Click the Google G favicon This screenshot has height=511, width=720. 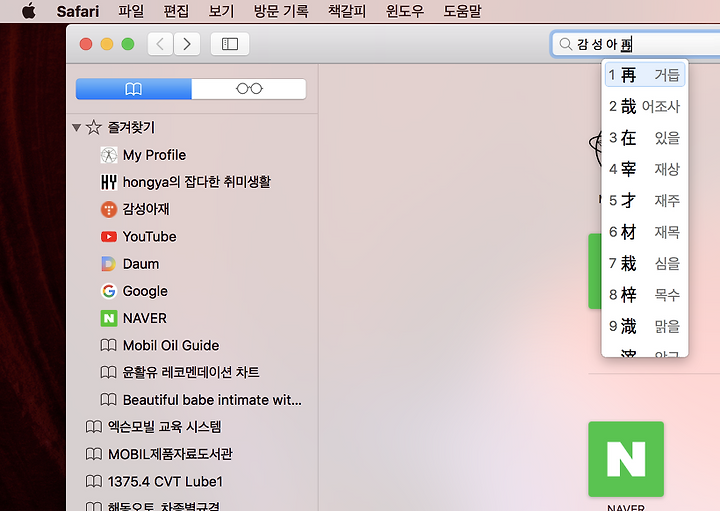109,291
